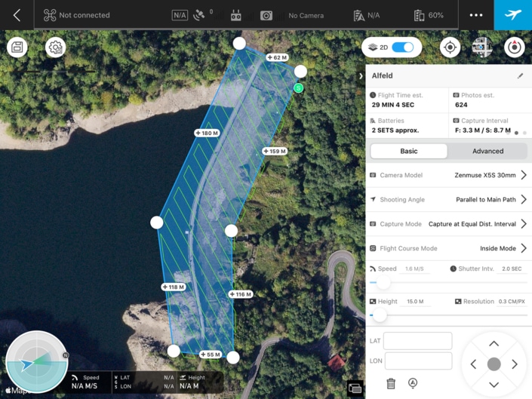Screen dimensions: 532x399
Task: Adjust the Speed slider handle
Action: (x=383, y=283)
